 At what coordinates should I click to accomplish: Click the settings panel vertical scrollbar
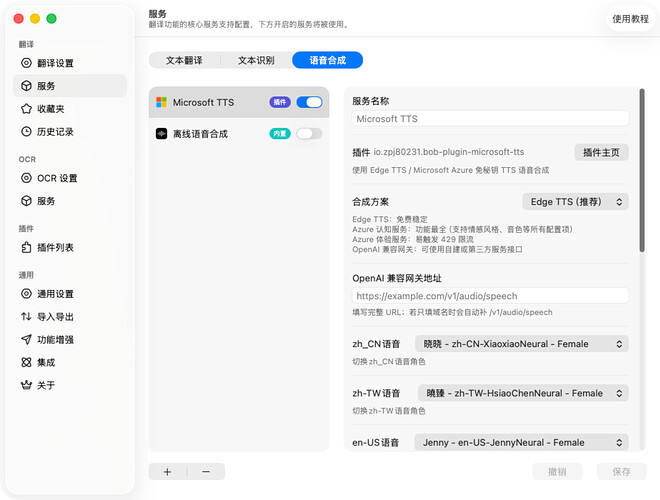pyautogui.click(x=642, y=170)
